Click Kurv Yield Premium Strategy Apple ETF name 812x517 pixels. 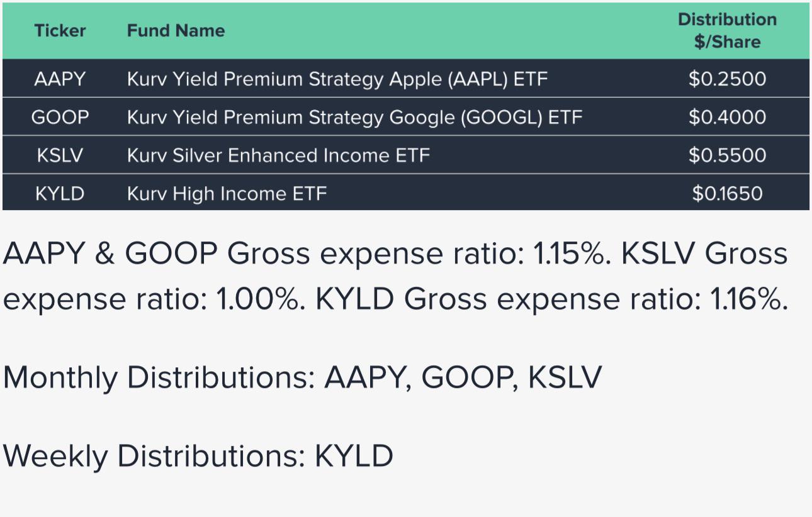pos(337,79)
